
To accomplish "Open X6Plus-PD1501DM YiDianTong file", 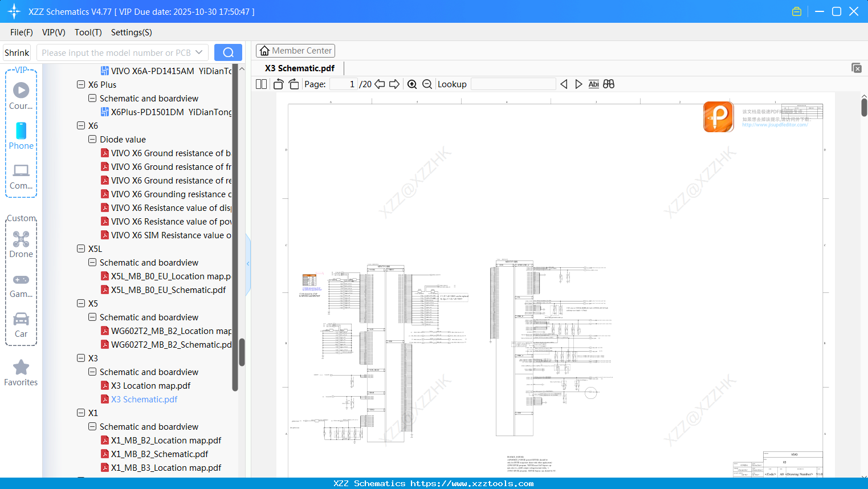I will coord(171,112).
